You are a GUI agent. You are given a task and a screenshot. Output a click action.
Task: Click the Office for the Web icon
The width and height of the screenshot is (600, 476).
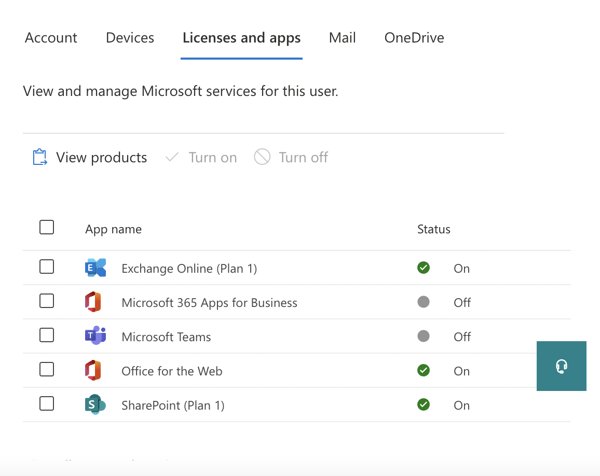[93, 370]
